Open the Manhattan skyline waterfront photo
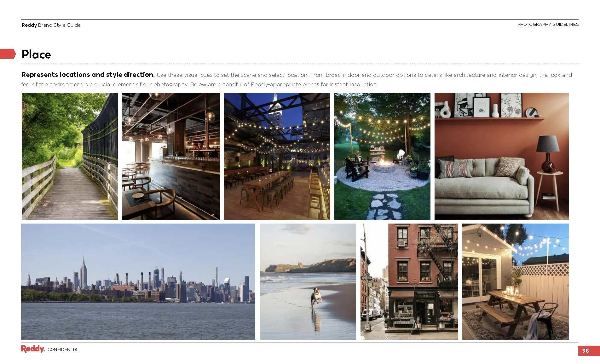Image resolution: width=600 pixels, height=364 pixels. pos(138,282)
